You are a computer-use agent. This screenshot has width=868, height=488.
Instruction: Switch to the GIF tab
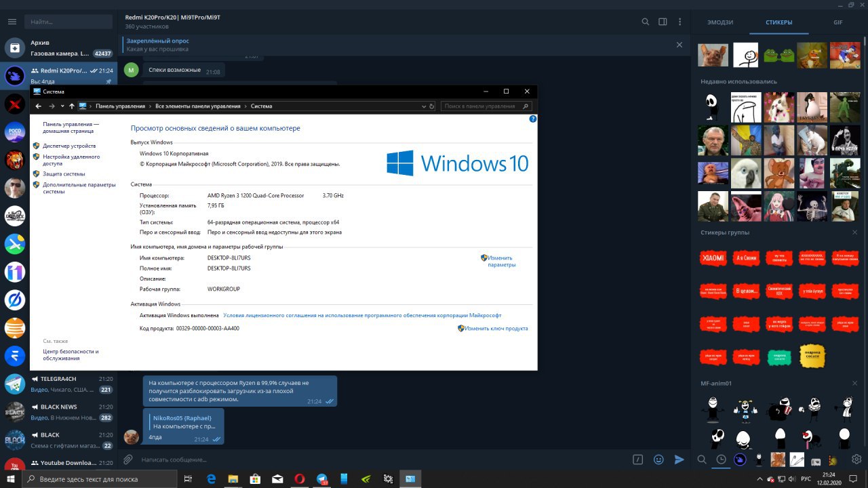838,22
